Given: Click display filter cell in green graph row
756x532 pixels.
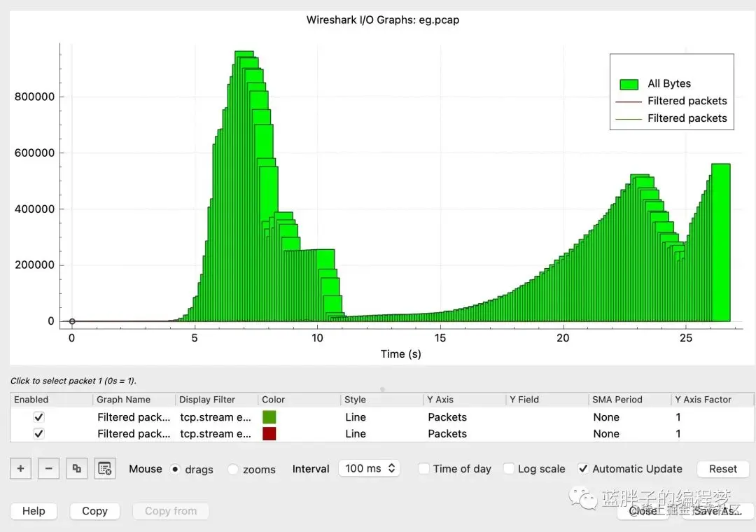Looking at the screenshot, I should 217,416.
